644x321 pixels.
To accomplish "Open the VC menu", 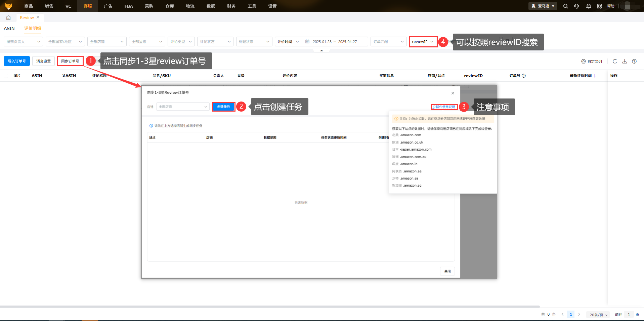I will [69, 6].
